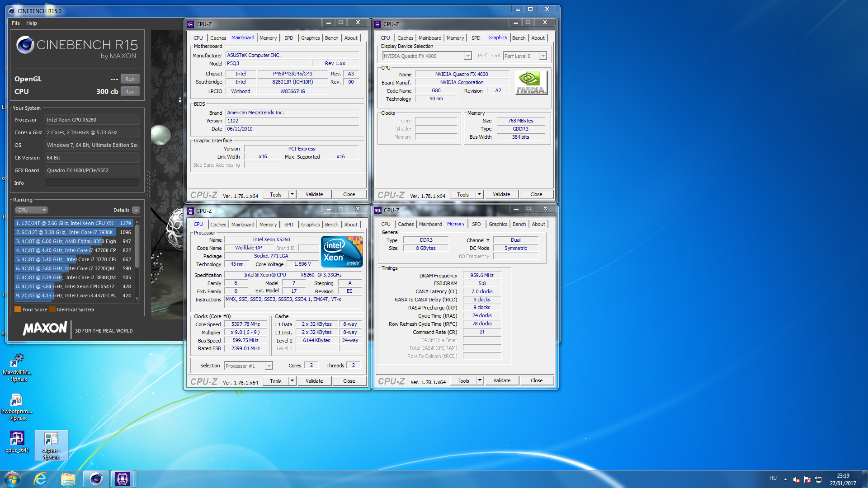Click the Ranking list vertical scrollbar
Viewport: 868px width, 488px height.
click(137, 261)
